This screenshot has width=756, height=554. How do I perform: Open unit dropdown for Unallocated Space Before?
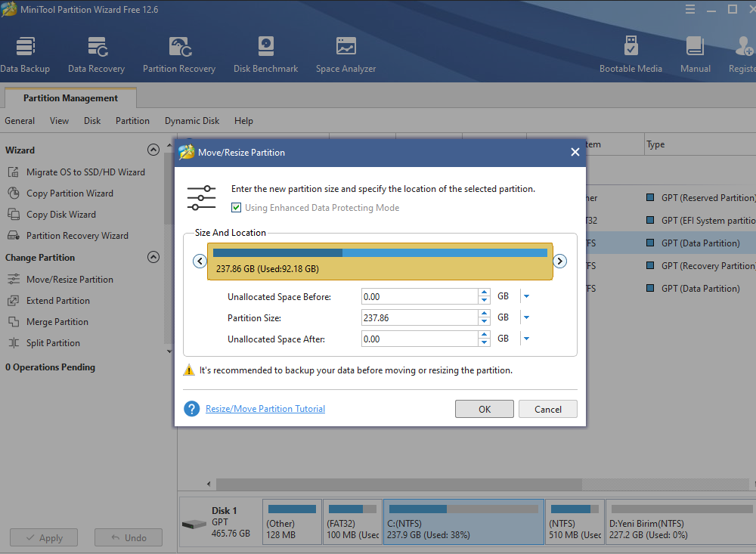[526, 296]
